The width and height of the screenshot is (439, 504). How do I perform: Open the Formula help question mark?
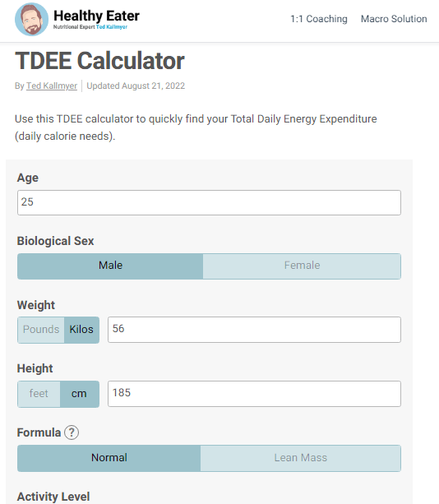(x=72, y=432)
